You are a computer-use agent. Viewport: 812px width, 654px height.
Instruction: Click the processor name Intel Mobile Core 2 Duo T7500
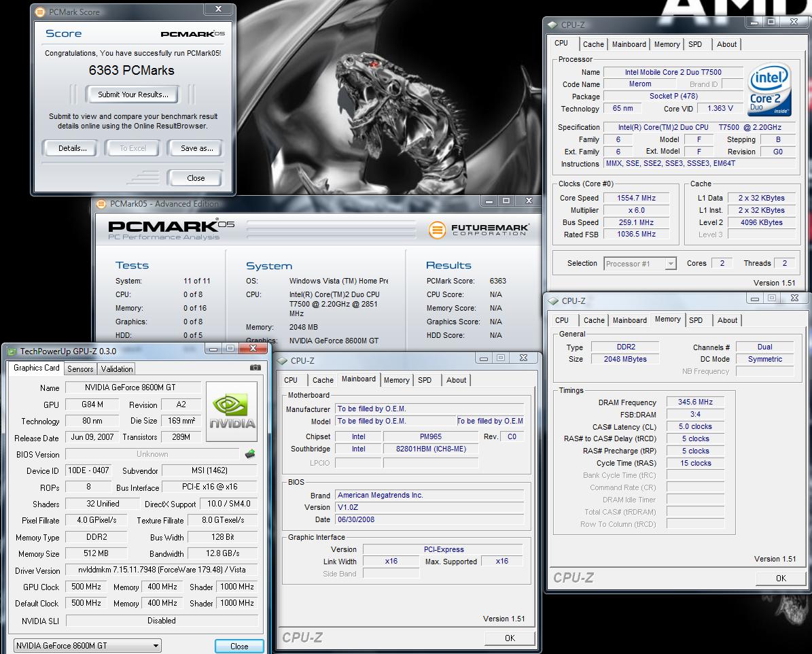pyautogui.click(x=673, y=72)
